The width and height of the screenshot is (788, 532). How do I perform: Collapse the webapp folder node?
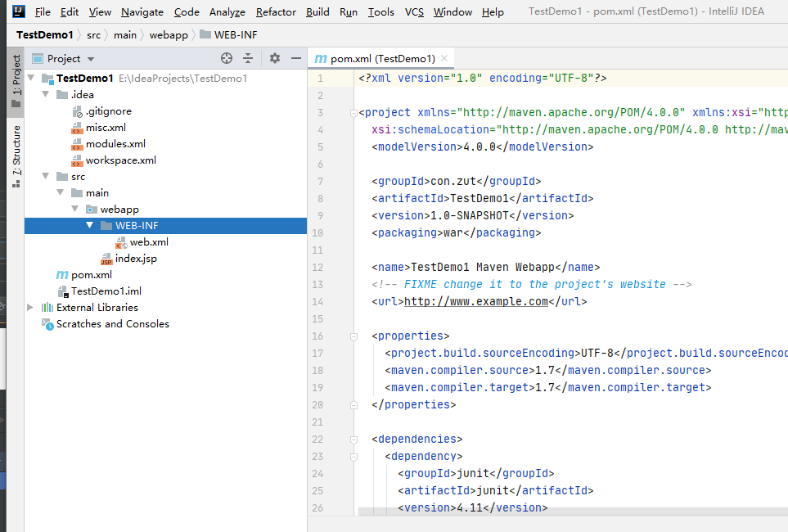pyautogui.click(x=75, y=210)
